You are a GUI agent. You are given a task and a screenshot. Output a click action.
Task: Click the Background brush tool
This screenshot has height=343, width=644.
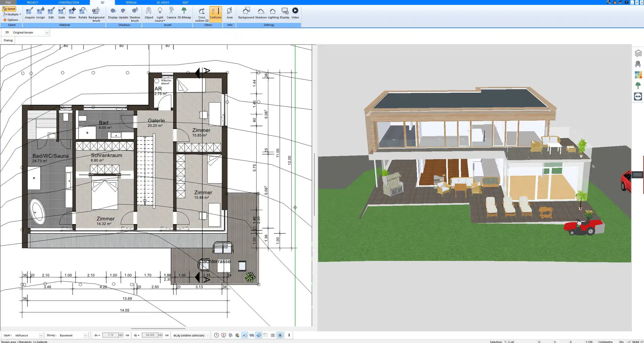(x=96, y=14)
